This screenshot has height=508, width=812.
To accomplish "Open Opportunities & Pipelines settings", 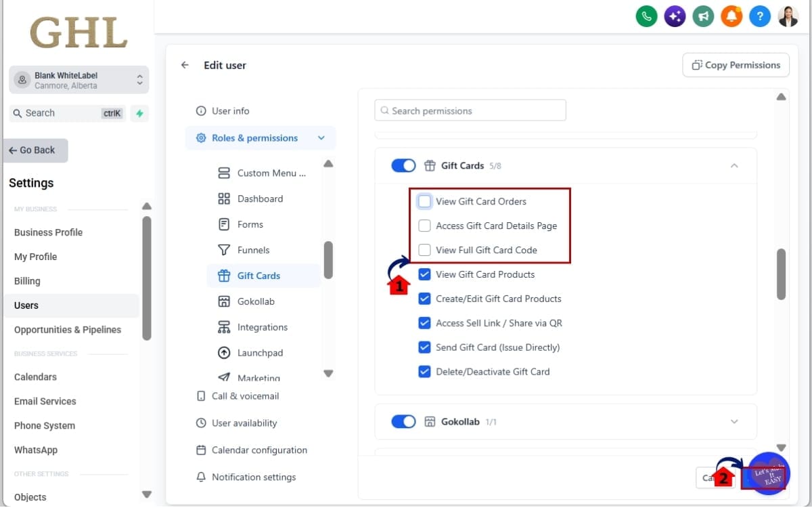I will tap(68, 330).
